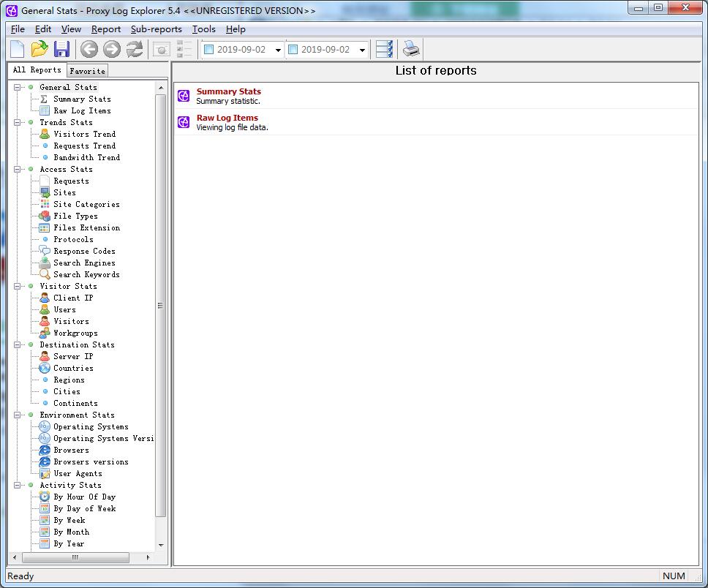The image size is (708, 588).
Task: Open the Report menu
Action: (106, 29)
